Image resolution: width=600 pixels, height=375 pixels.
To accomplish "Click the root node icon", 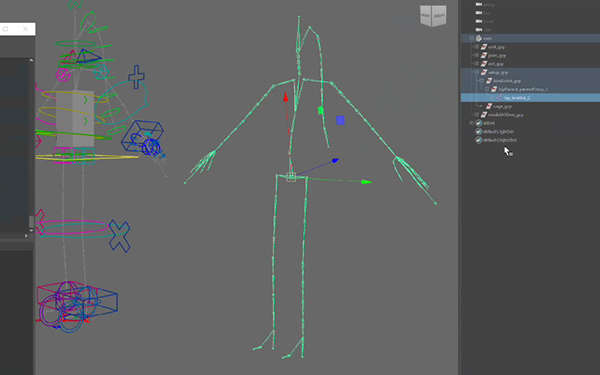I will pos(479,38).
